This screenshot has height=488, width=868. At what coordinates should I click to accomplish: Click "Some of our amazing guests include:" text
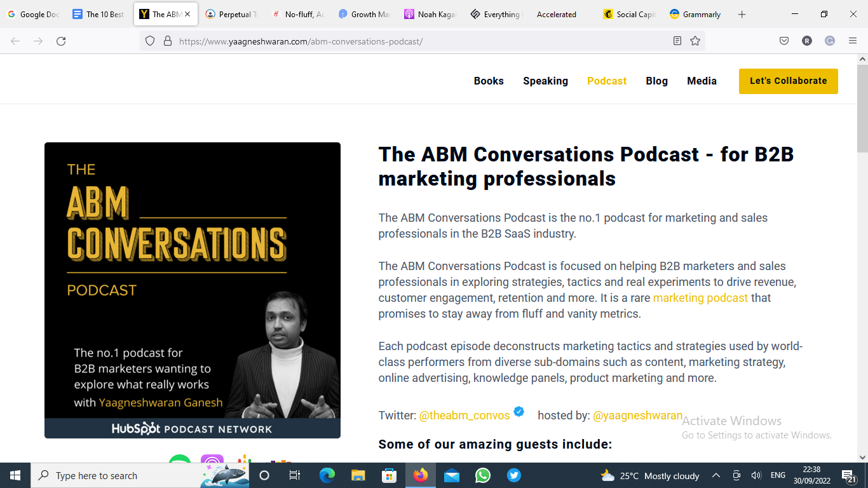495,444
